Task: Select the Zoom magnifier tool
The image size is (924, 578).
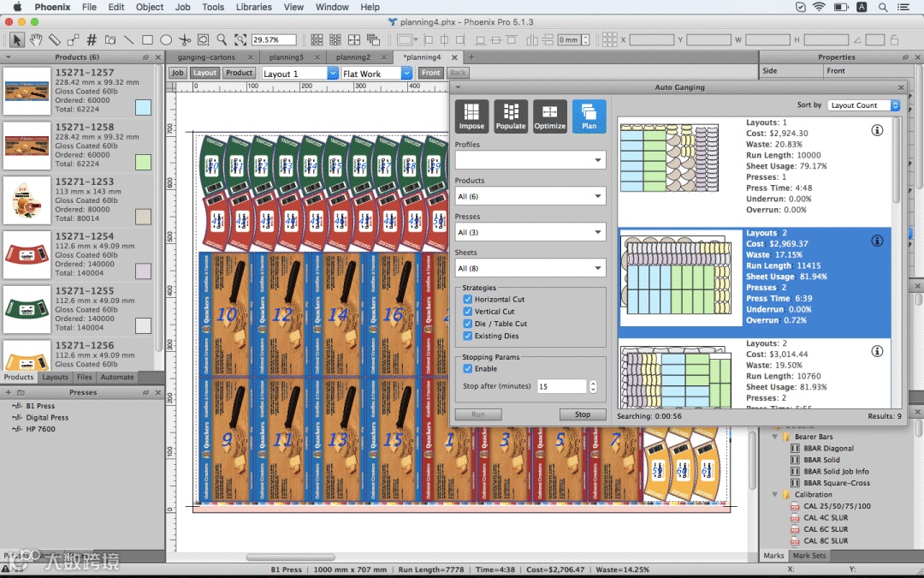Action: tap(222, 40)
